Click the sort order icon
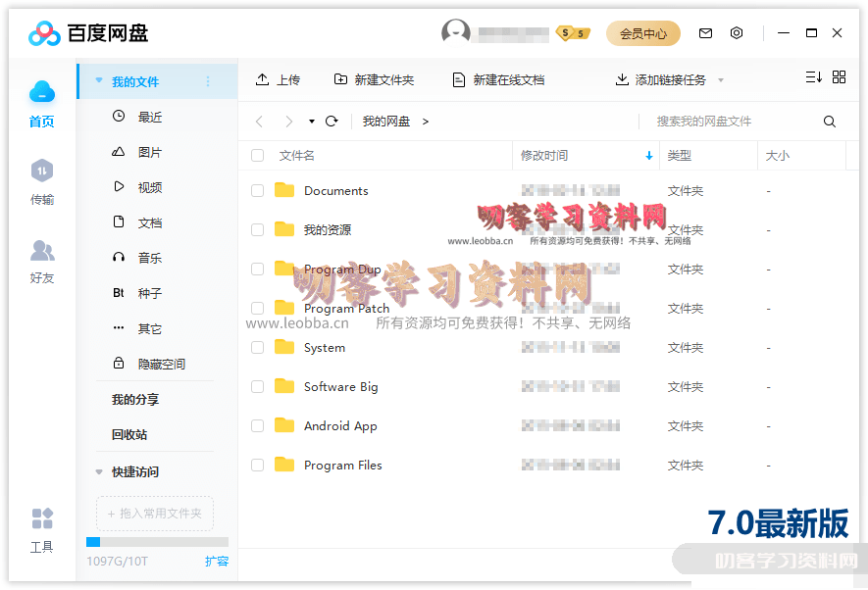Image resolution: width=868 pixels, height=590 pixels. tap(813, 77)
